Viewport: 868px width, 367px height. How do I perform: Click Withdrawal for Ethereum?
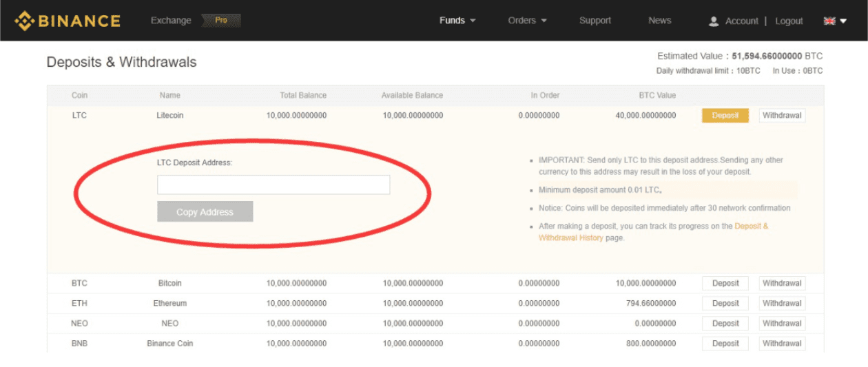tap(782, 303)
